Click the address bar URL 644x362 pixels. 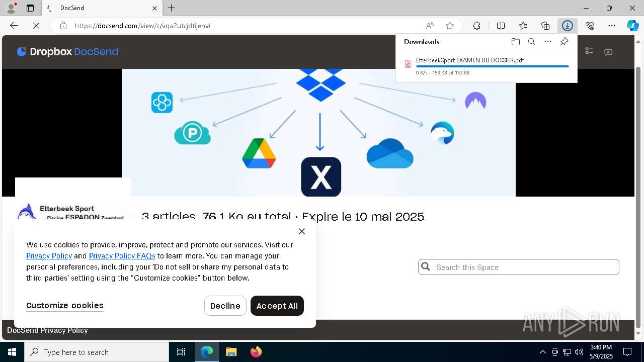click(x=142, y=26)
